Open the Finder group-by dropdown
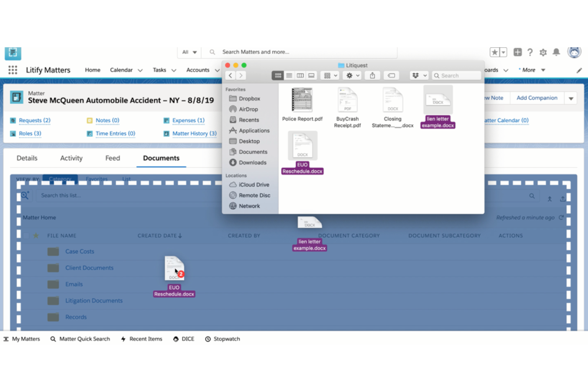Image resolution: width=588 pixels, height=392 pixels. click(331, 75)
